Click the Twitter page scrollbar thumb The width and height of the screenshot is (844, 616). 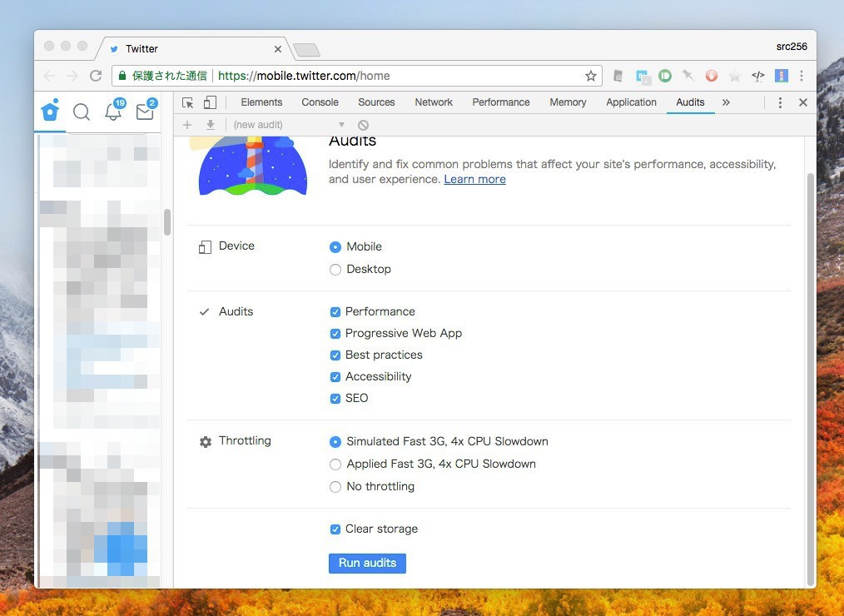point(167,222)
